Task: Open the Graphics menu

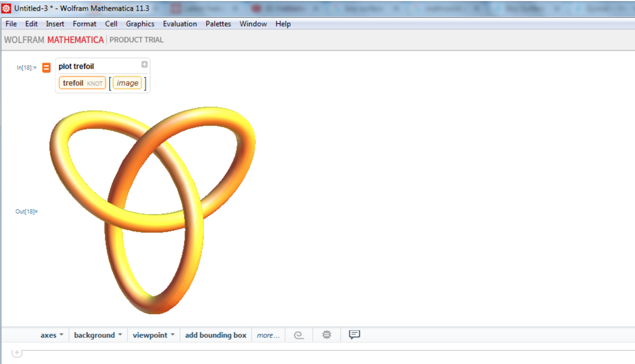Action: pyautogui.click(x=140, y=24)
